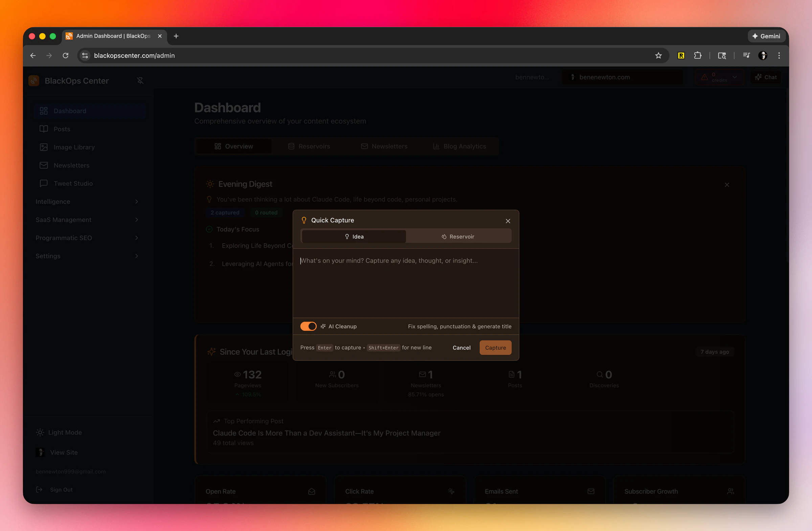Click the BlackOps Center logo
The image size is (812, 531).
pos(33,81)
